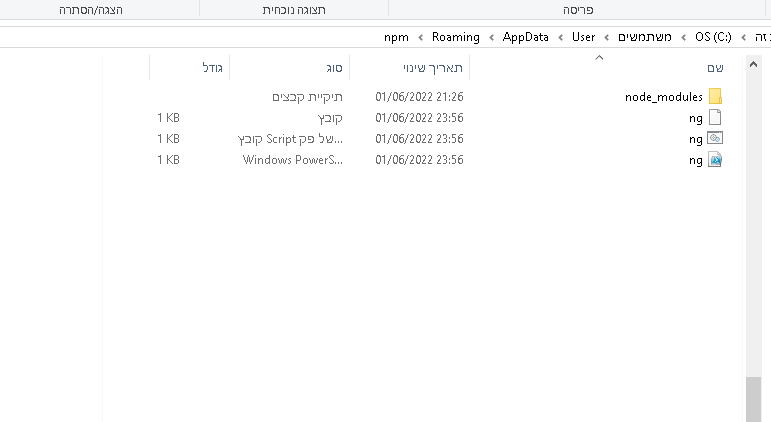The height and width of the screenshot is (422, 771).
Task: Click the 01/06/2022 21:26 date cell
Action: (419, 97)
